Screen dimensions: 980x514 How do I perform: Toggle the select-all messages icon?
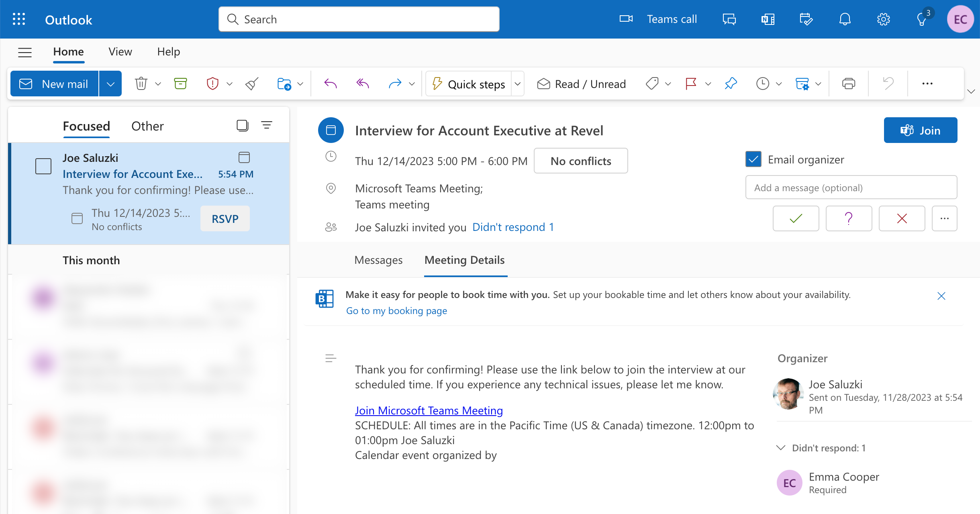[x=242, y=126]
